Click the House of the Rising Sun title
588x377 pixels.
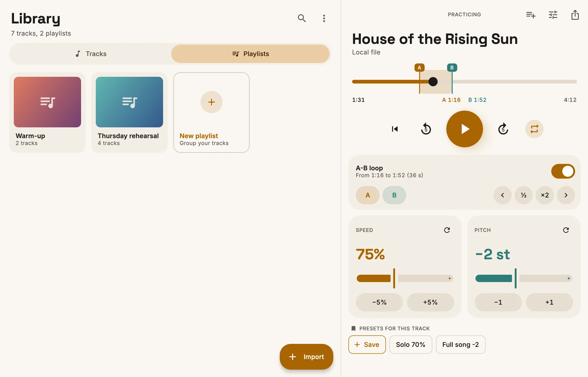(x=435, y=39)
